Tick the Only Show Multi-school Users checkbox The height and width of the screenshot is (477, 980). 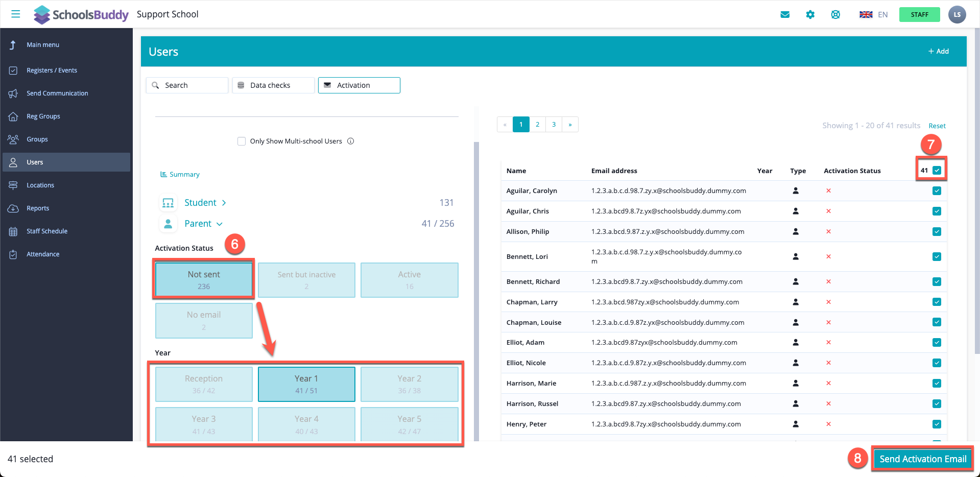(x=242, y=141)
